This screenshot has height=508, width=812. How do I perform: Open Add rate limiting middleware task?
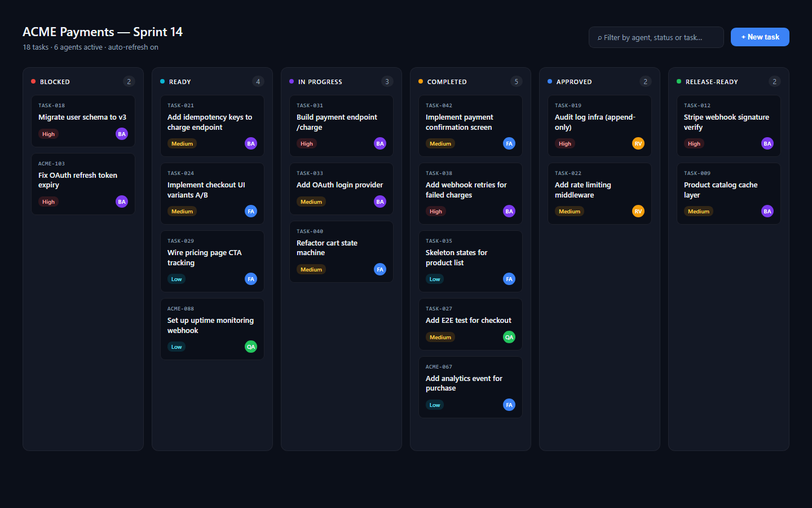point(599,194)
